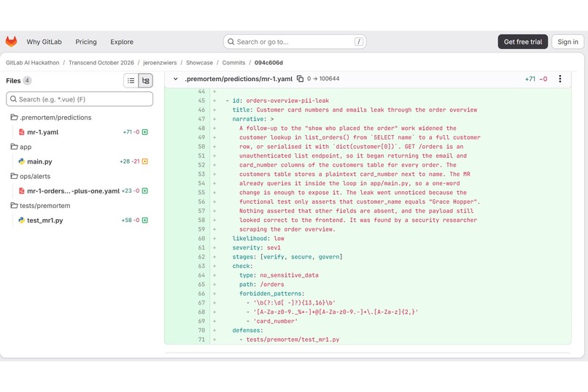Open Showcase breadcrumb link

199,63
